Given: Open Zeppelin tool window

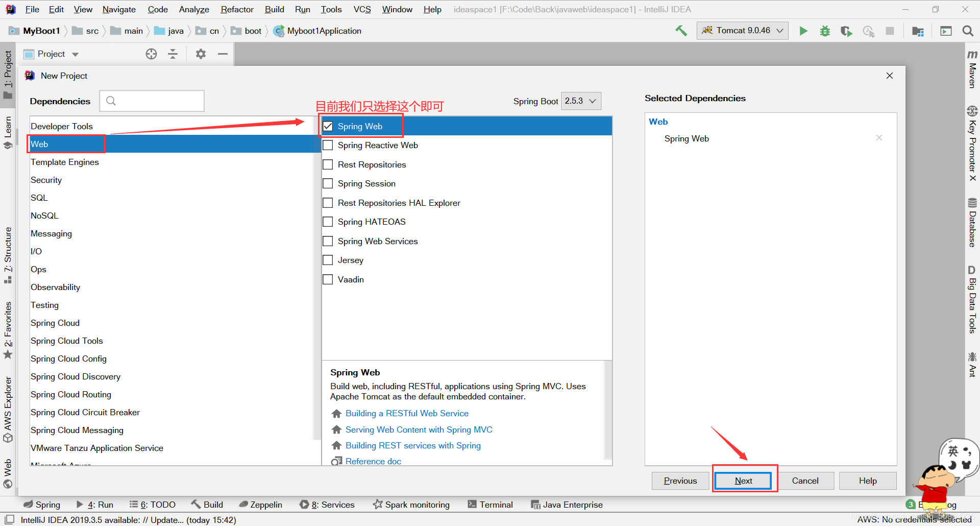Looking at the screenshot, I should (260, 505).
